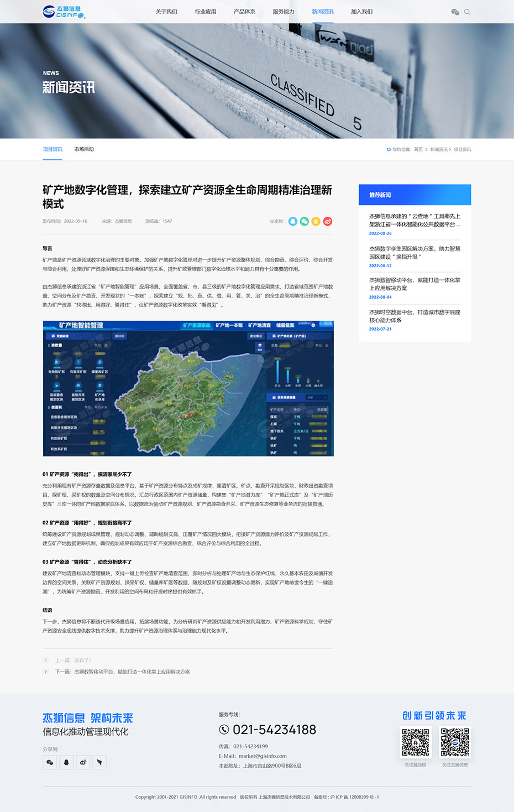Open the 新闻资讯 menu item
The height and width of the screenshot is (812, 514).
click(x=322, y=11)
